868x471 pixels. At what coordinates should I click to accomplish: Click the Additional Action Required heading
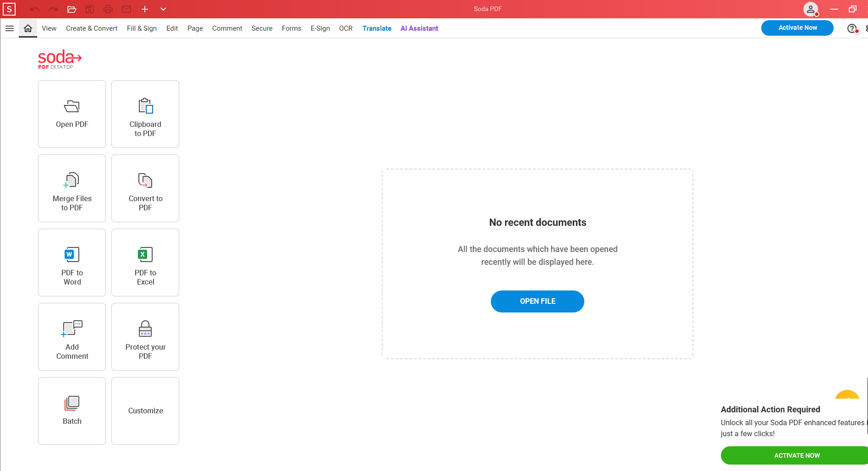(x=770, y=410)
